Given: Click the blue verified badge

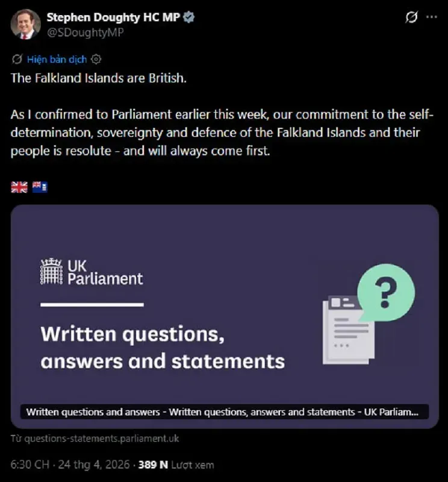Looking at the screenshot, I should (x=188, y=17).
